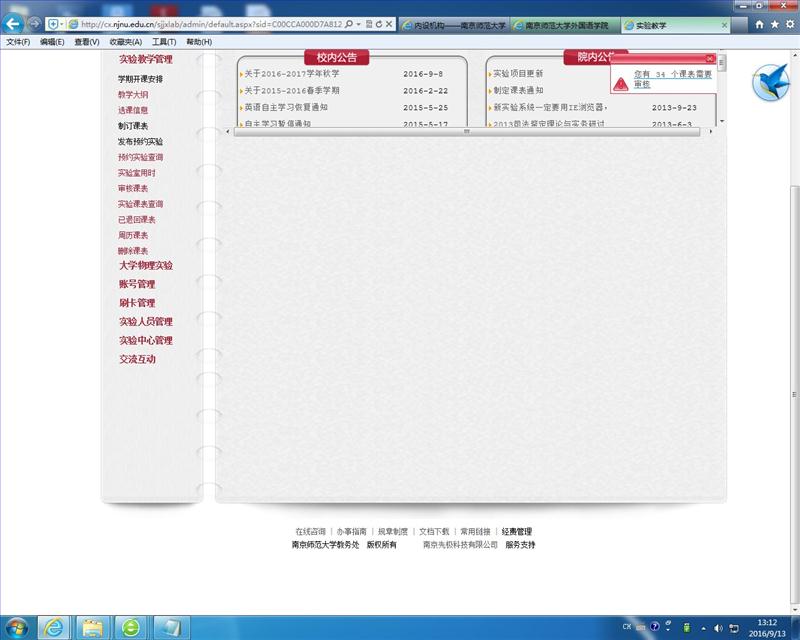Click the browser Back arrow button
Screen dimensions: 800x640
14,23
